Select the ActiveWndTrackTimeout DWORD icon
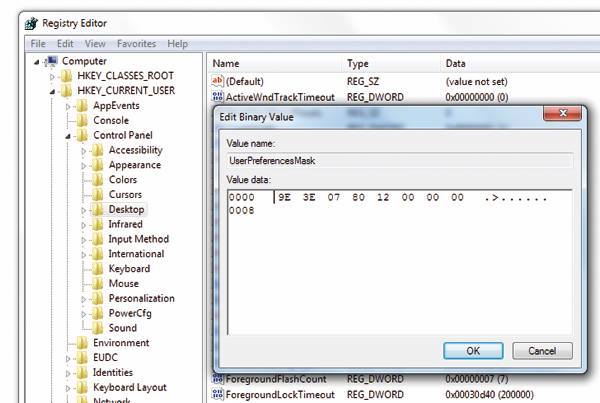Screen dimensions: 600x403 (217, 96)
